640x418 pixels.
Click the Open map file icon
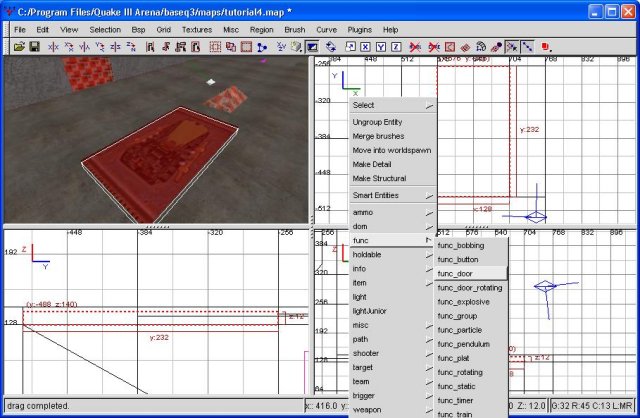[19, 47]
